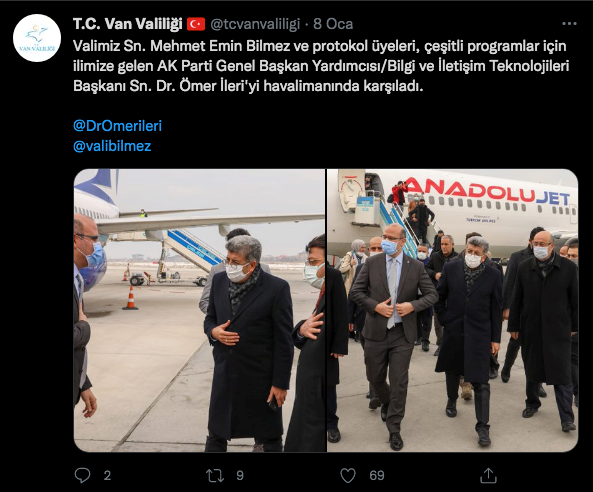Visit the @valibilmez mention
This screenshot has height=492, width=593.
tap(112, 146)
